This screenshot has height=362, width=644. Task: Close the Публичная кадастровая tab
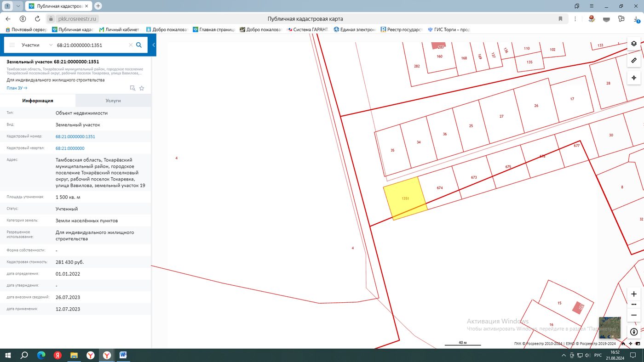coord(86,6)
